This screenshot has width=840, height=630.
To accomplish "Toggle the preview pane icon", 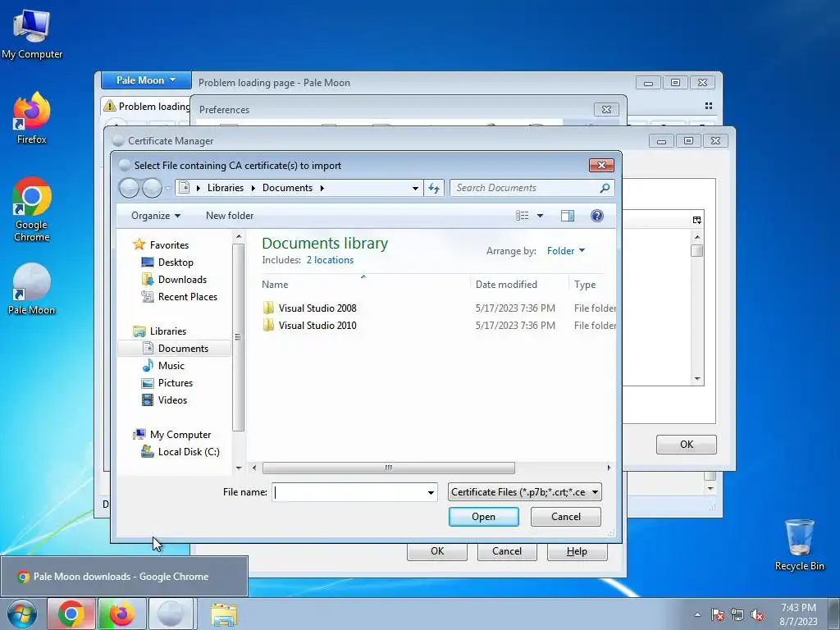I will tap(568, 216).
